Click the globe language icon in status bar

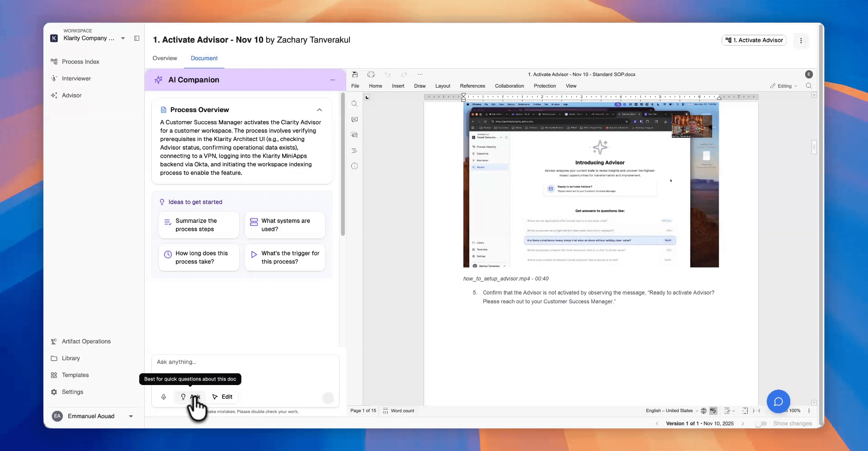tap(703, 411)
